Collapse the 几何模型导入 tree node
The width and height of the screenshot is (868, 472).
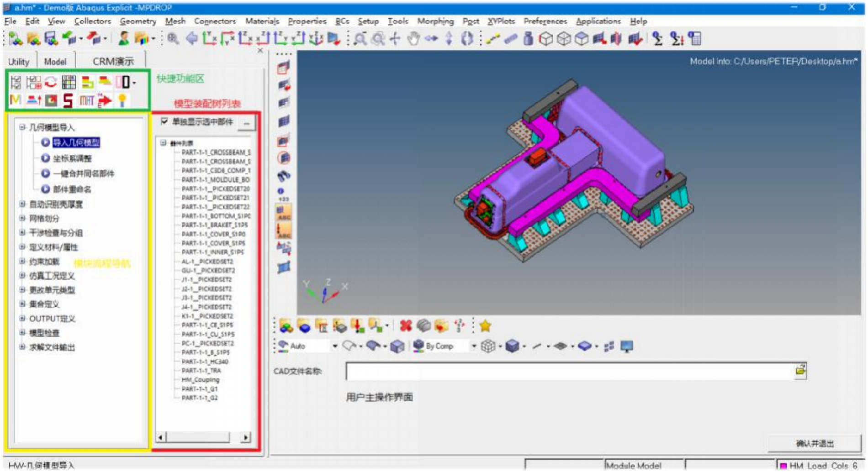point(22,127)
